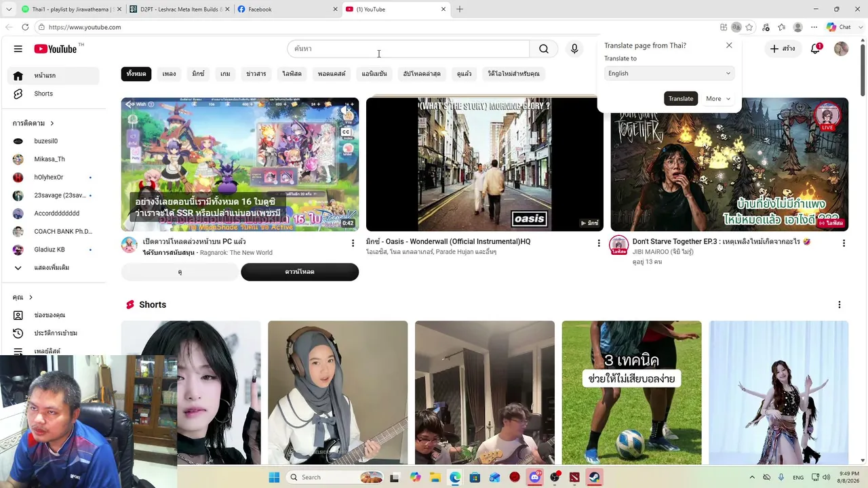Toggle CC captions on Ragnarok video preview

(x=346, y=132)
